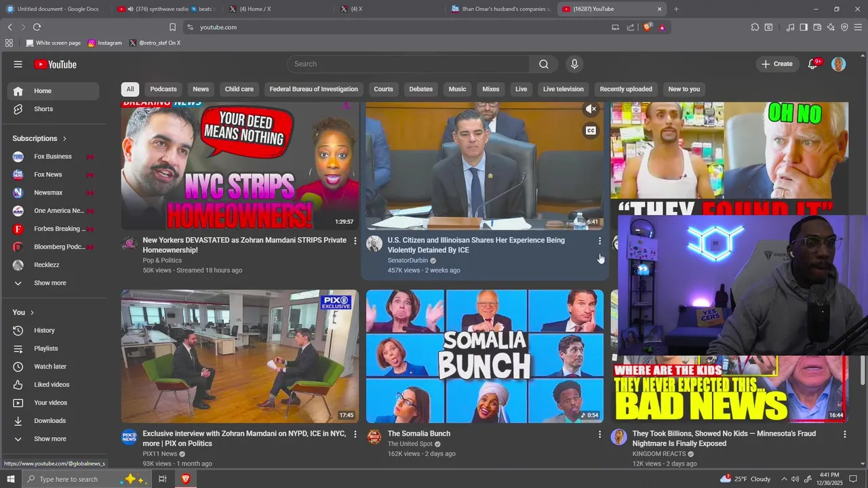Select the Podcasts filter chip

coord(163,89)
